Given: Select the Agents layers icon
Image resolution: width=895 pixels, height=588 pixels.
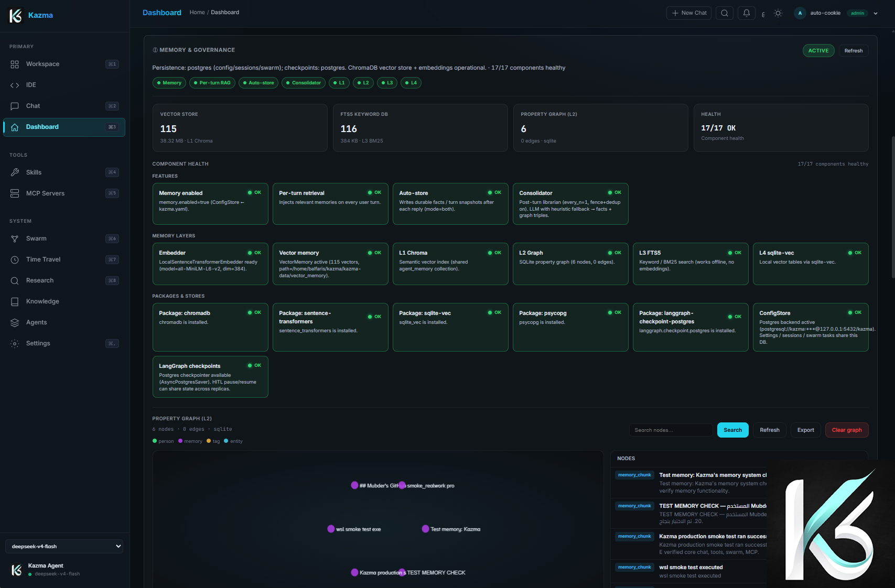Looking at the screenshot, I should pos(15,322).
